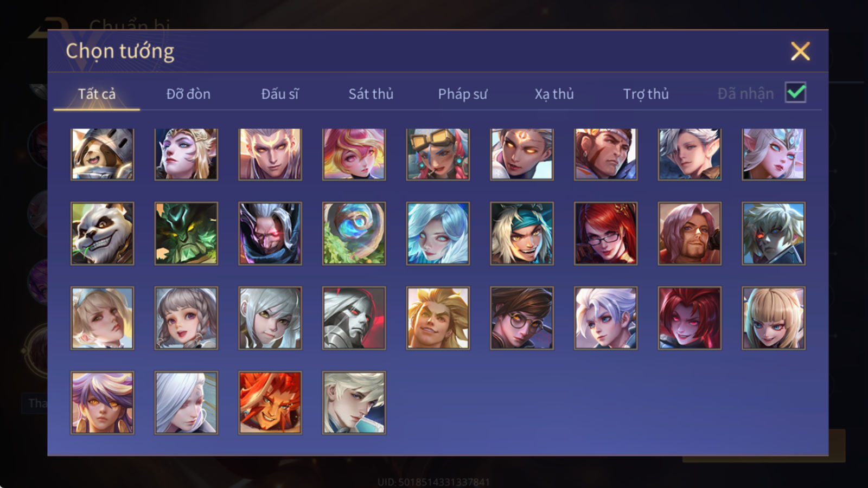The height and width of the screenshot is (488, 868).
Task: Open the Sát thủ tab
Action: 371,94
